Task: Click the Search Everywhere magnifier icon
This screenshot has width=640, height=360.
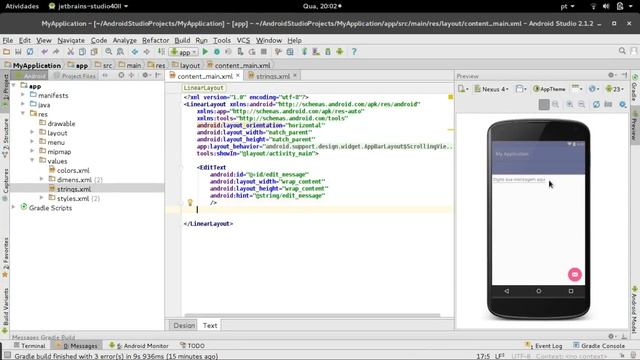Action: click(622, 51)
